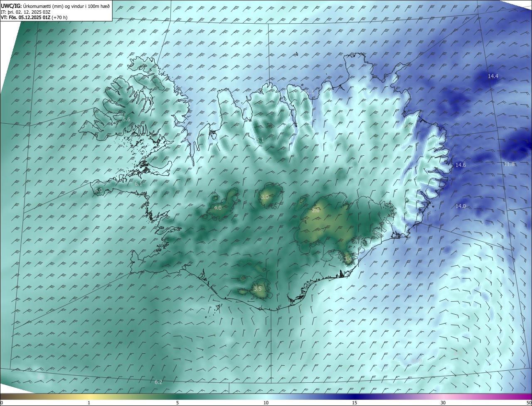
Task: Click the 11.8 value label
Action: tap(510, 164)
